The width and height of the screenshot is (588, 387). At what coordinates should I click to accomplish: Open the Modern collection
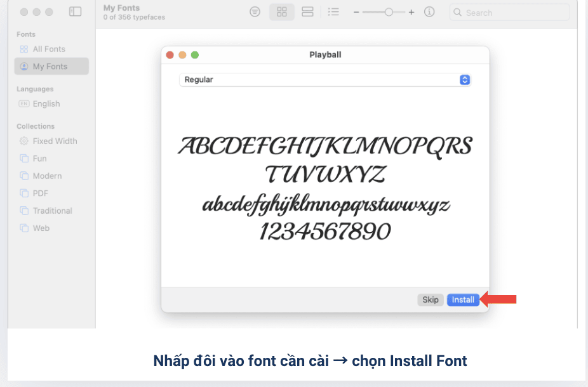pyautogui.click(x=47, y=176)
